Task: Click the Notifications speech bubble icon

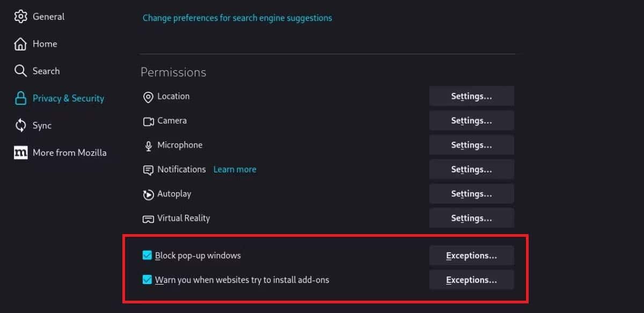Action: [x=148, y=170]
